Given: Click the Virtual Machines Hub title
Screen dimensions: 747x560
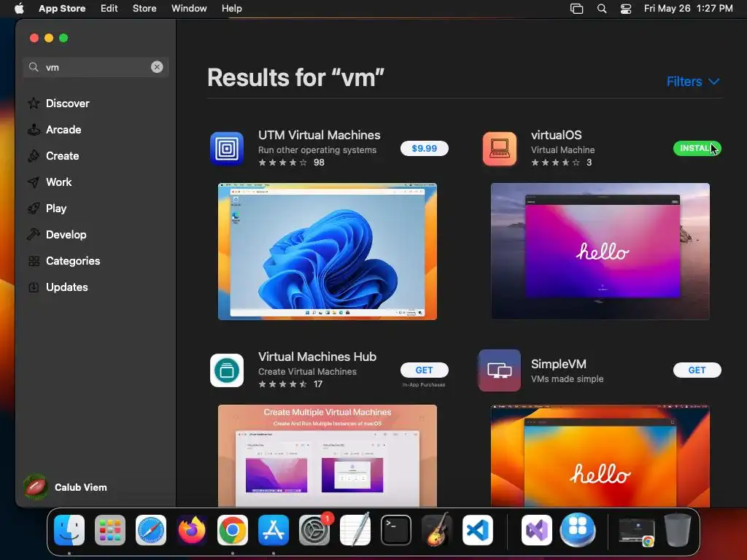Looking at the screenshot, I should coord(317,357).
